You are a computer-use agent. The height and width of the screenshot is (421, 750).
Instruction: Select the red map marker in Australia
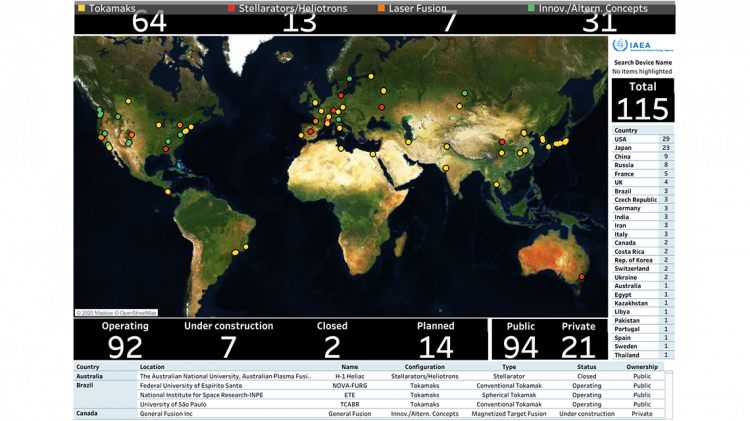click(582, 277)
